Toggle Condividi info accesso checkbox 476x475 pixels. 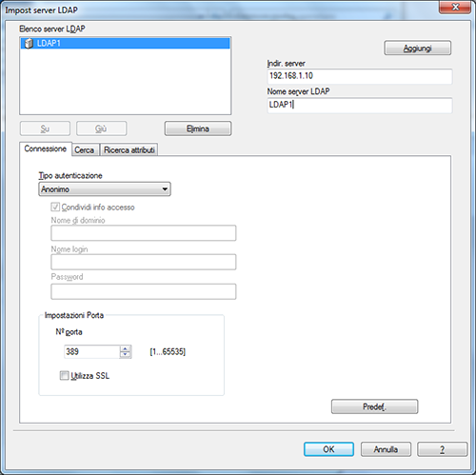pos(55,208)
